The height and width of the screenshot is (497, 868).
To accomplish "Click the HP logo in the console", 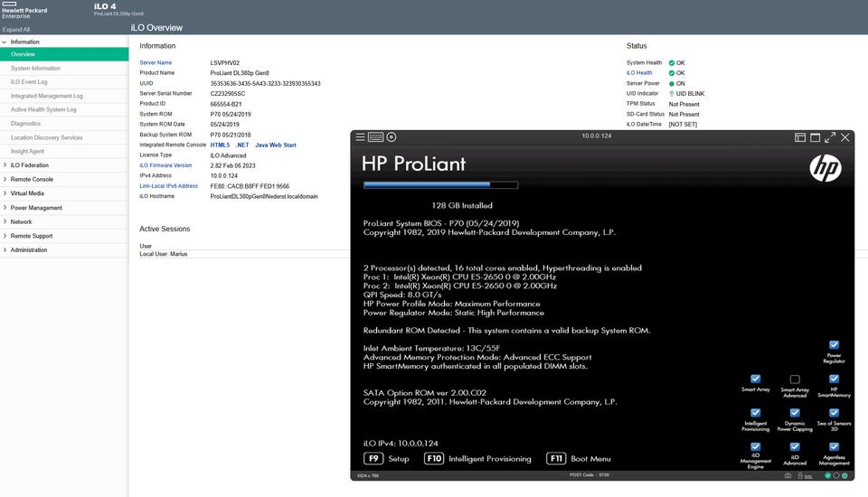I will (x=826, y=168).
